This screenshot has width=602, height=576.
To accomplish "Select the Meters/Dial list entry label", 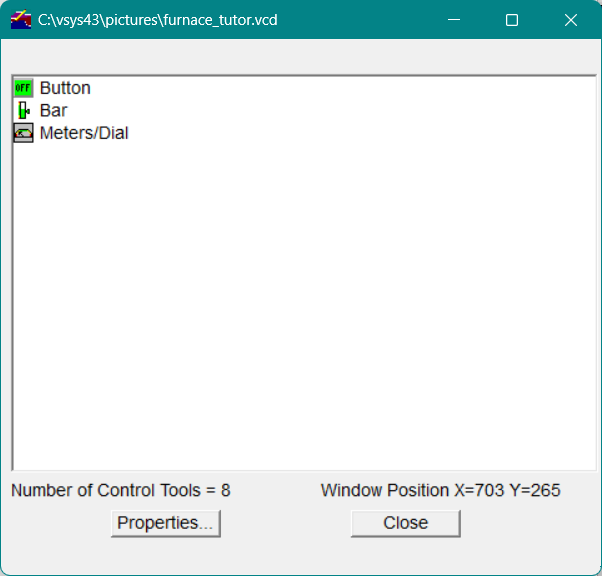I will [84, 133].
